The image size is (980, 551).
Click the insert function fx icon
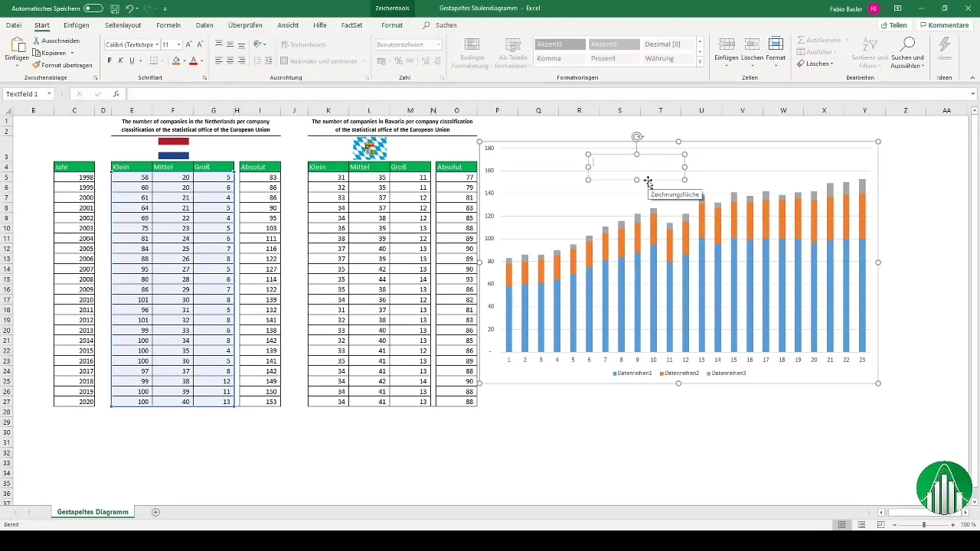tap(116, 94)
